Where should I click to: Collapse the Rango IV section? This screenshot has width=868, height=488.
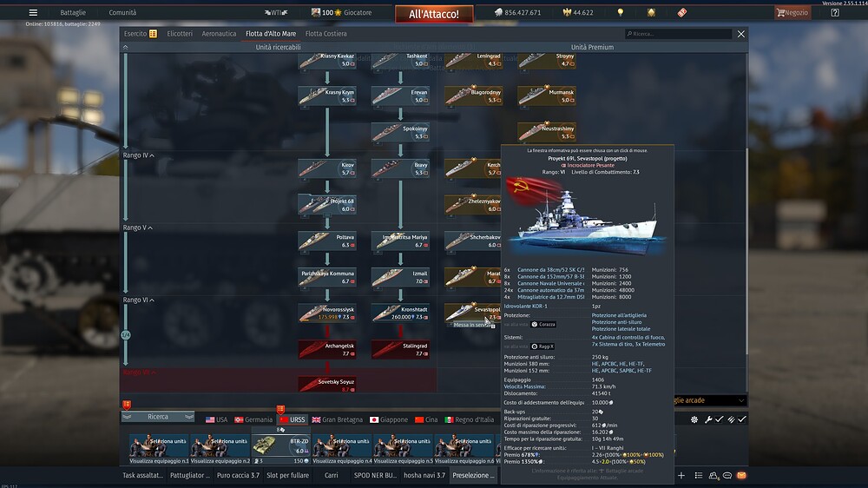pyautogui.click(x=138, y=155)
